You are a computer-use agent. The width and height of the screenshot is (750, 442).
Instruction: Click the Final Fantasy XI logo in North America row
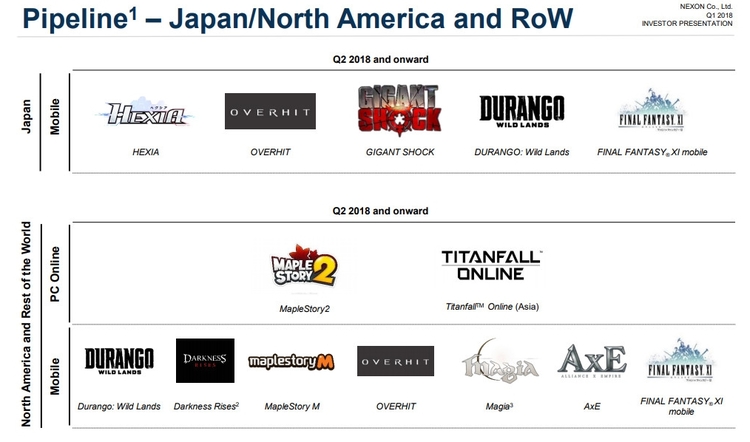click(680, 360)
